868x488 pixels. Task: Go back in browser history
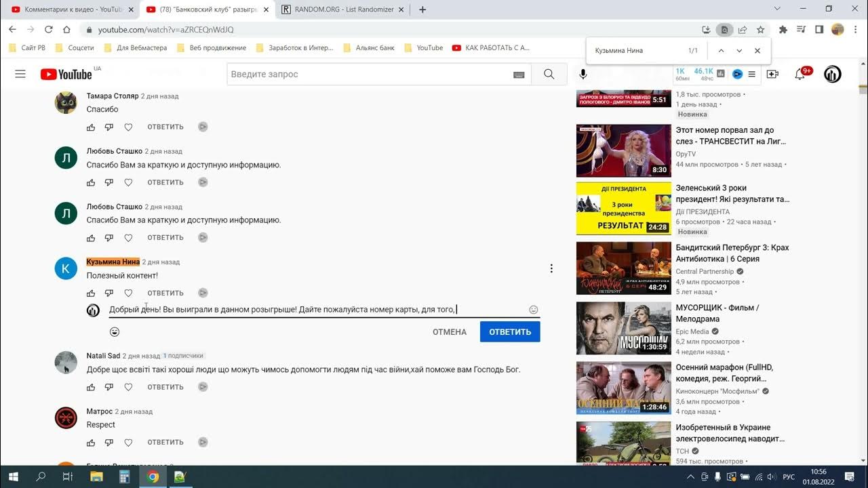(x=12, y=30)
